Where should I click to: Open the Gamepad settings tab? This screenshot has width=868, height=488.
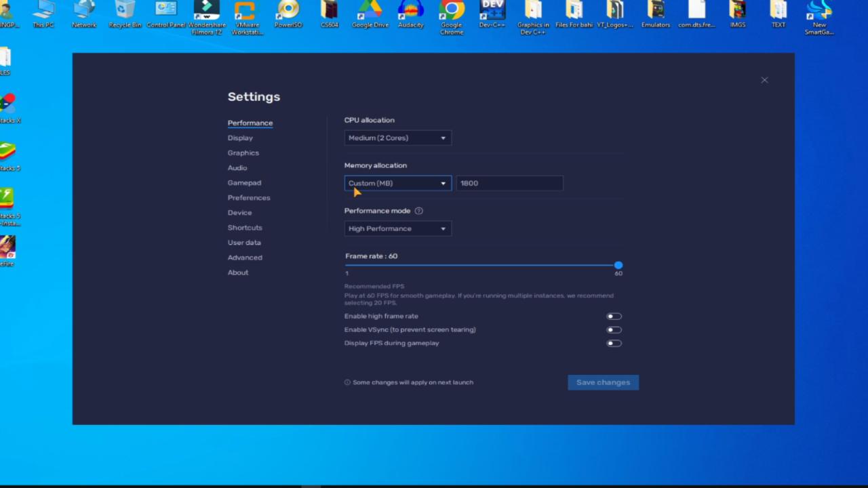pyautogui.click(x=244, y=183)
